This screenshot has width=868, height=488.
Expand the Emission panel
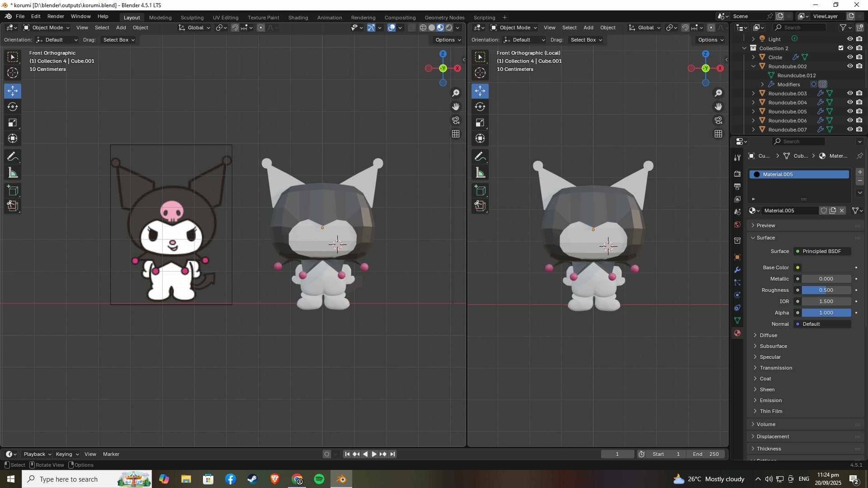tap(770, 400)
